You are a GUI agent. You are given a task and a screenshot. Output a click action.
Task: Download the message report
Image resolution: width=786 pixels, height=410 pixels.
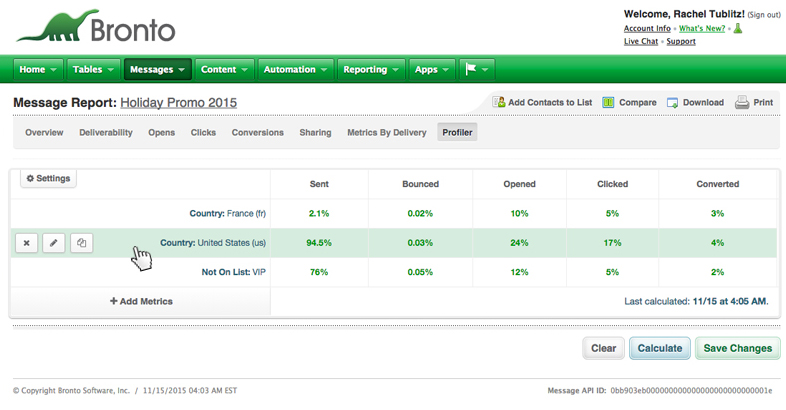(695, 102)
